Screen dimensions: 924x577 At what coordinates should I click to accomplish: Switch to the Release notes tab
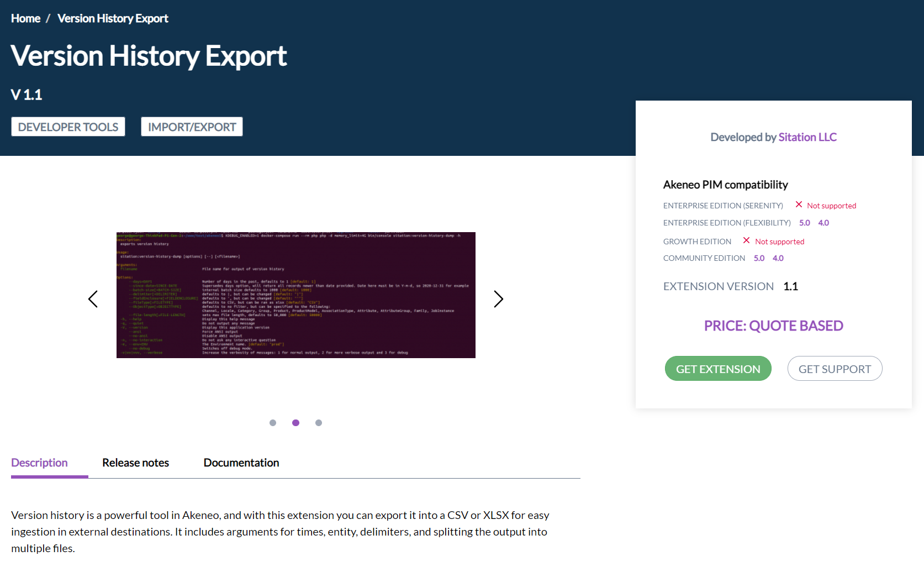click(135, 463)
